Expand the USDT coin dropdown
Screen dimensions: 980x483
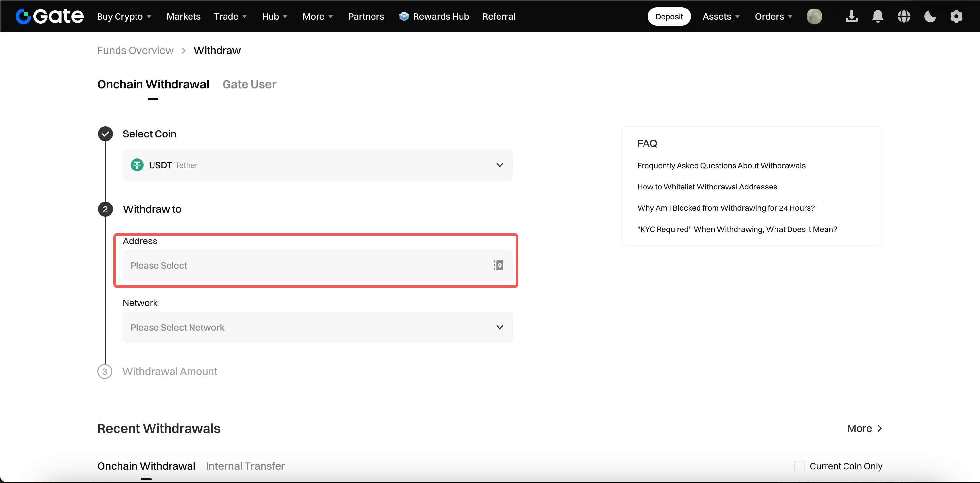pyautogui.click(x=318, y=165)
